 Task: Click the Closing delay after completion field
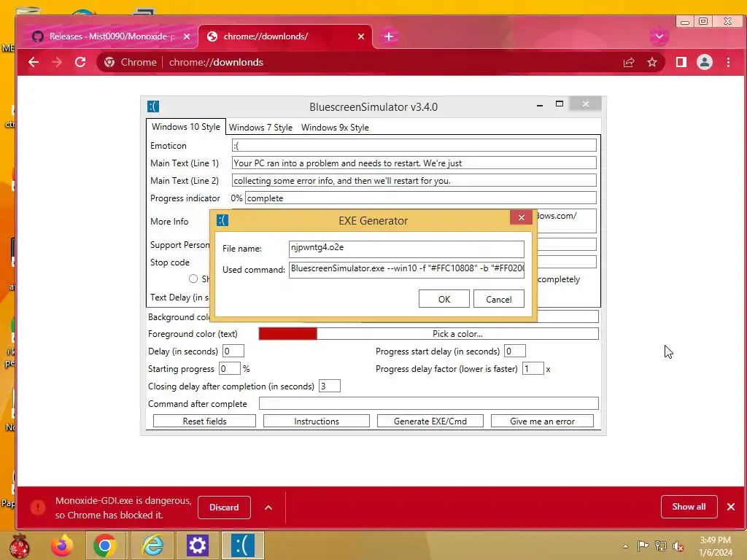(x=330, y=386)
